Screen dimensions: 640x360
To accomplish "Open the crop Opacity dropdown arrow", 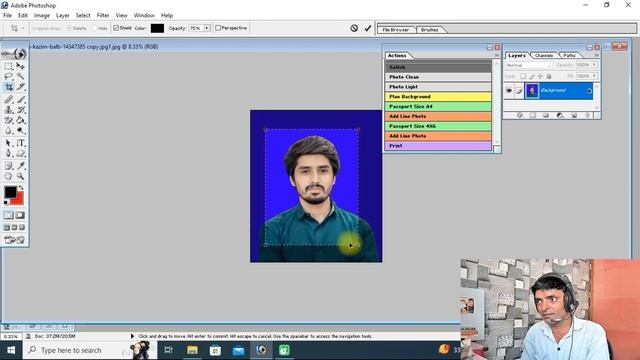I will coord(207,28).
